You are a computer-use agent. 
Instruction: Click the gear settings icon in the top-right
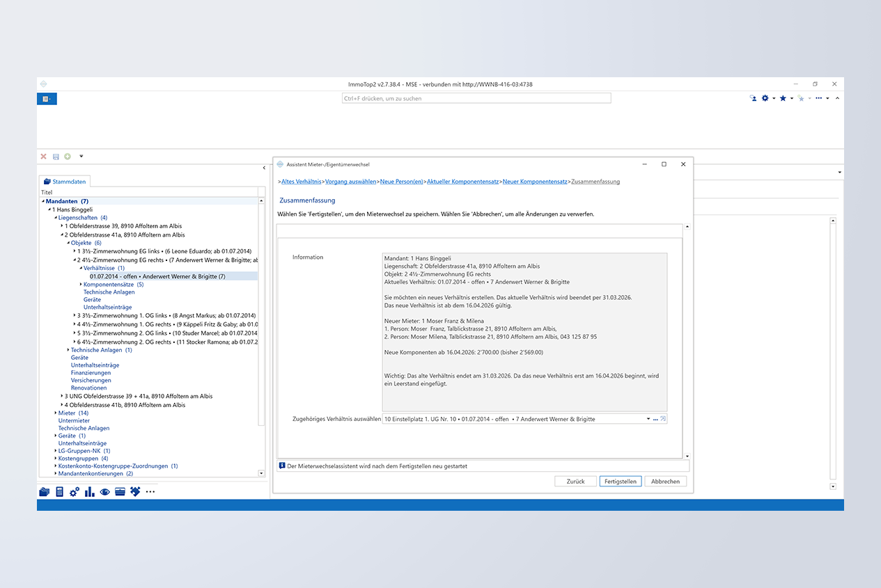[x=765, y=98]
